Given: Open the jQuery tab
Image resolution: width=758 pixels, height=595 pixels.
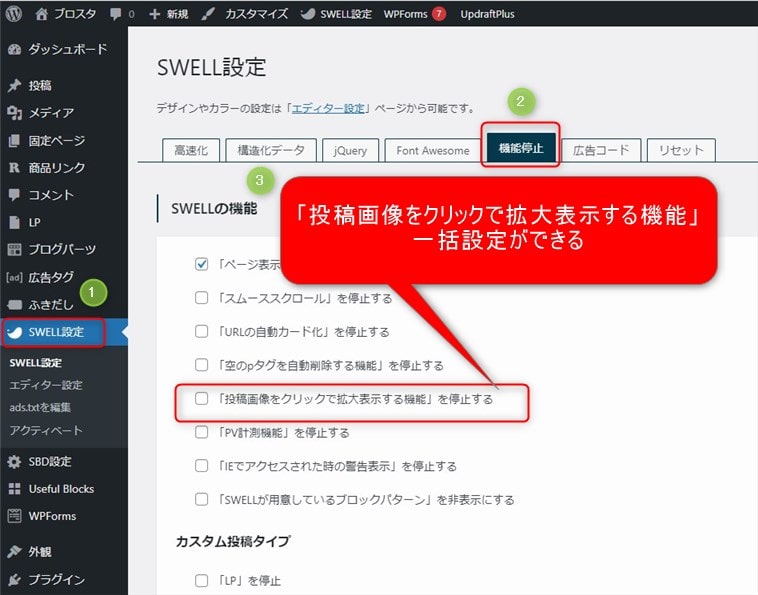Looking at the screenshot, I should [350, 150].
